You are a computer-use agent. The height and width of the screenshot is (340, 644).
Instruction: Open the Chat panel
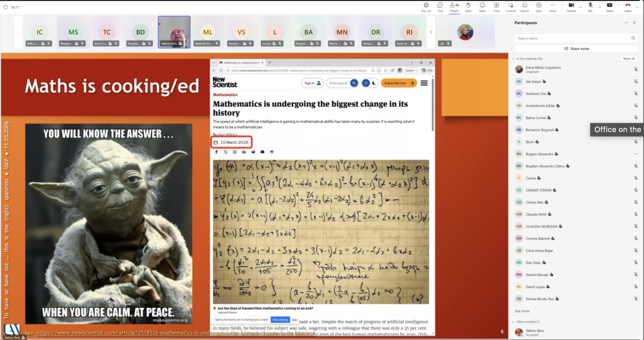[440, 7]
